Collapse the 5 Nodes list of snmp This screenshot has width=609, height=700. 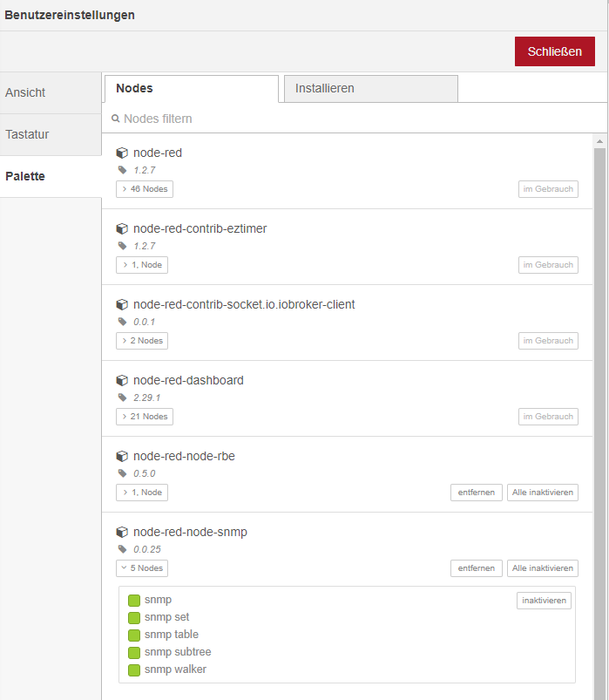[x=142, y=568]
